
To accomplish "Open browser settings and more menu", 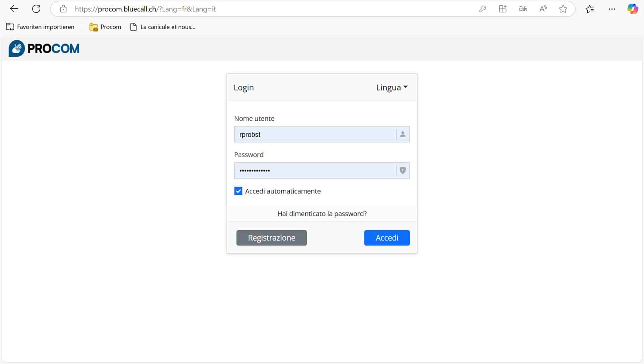I will pyautogui.click(x=612, y=9).
